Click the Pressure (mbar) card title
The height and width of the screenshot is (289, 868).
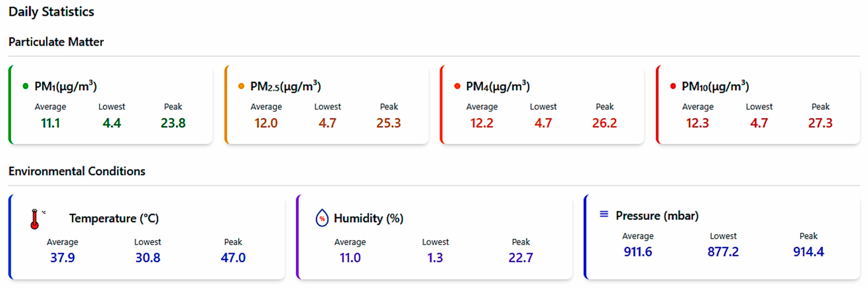[657, 216]
